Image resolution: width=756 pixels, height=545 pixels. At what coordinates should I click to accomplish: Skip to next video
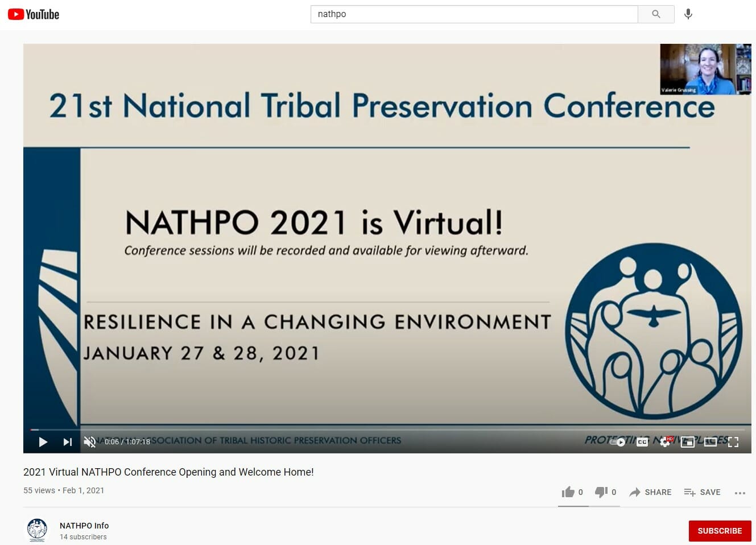(x=68, y=442)
